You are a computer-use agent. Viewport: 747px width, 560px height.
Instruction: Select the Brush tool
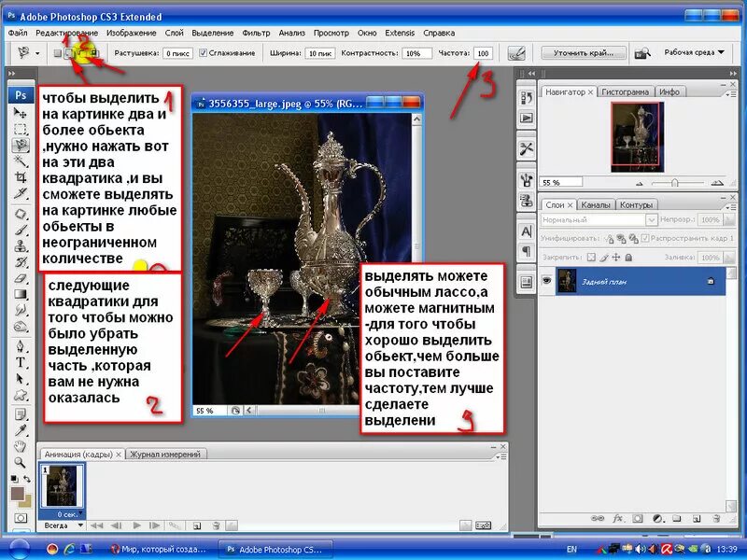(20, 230)
